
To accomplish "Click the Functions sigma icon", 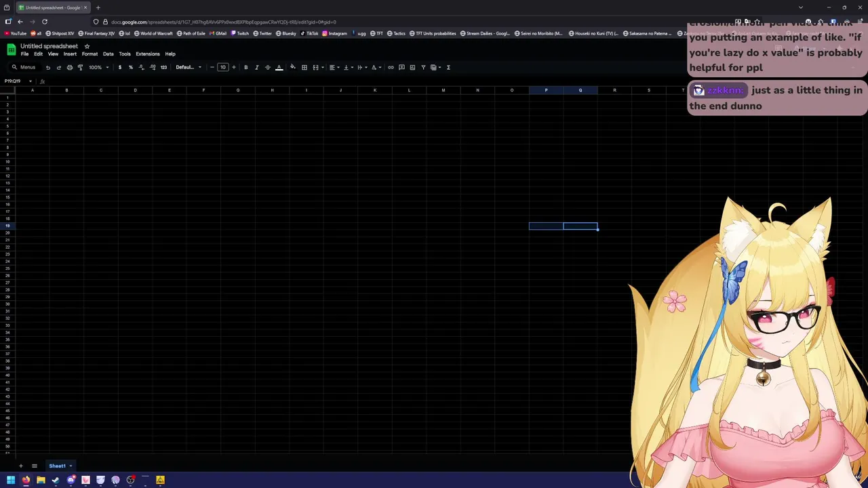I will click(448, 67).
